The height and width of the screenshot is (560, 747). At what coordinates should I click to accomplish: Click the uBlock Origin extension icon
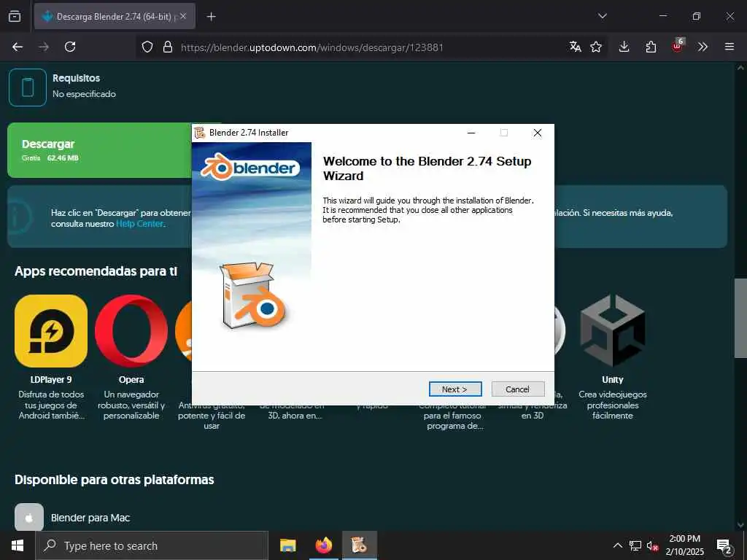tap(678, 46)
